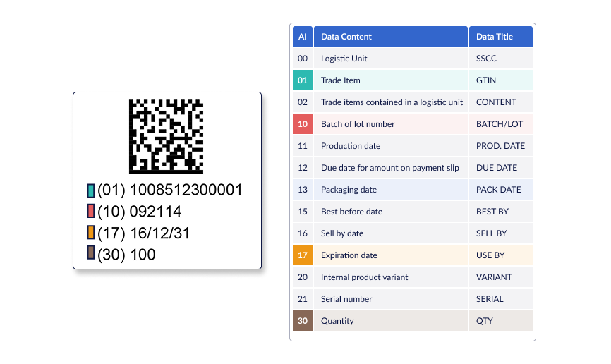This screenshot has height=364, width=611.
Task: Click the AI cell 11
Action: 303,146
